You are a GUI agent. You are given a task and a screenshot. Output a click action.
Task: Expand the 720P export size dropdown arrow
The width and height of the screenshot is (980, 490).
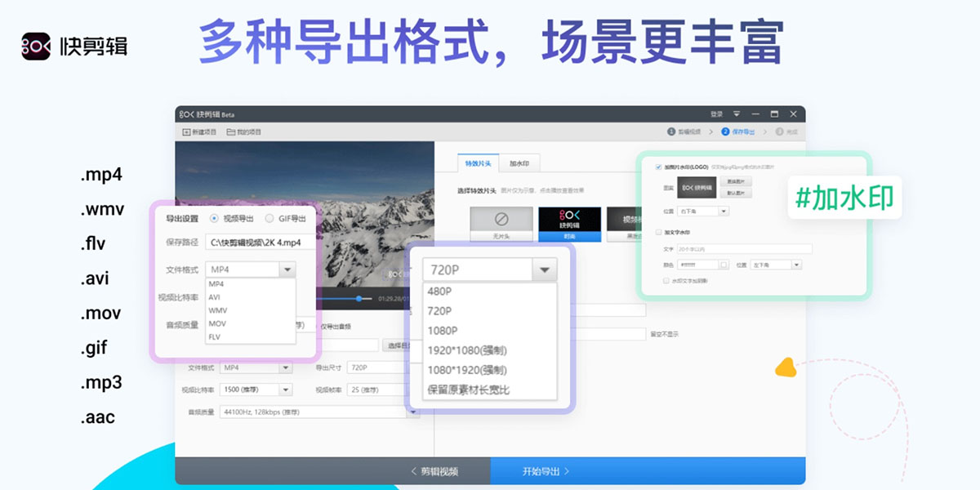(544, 269)
